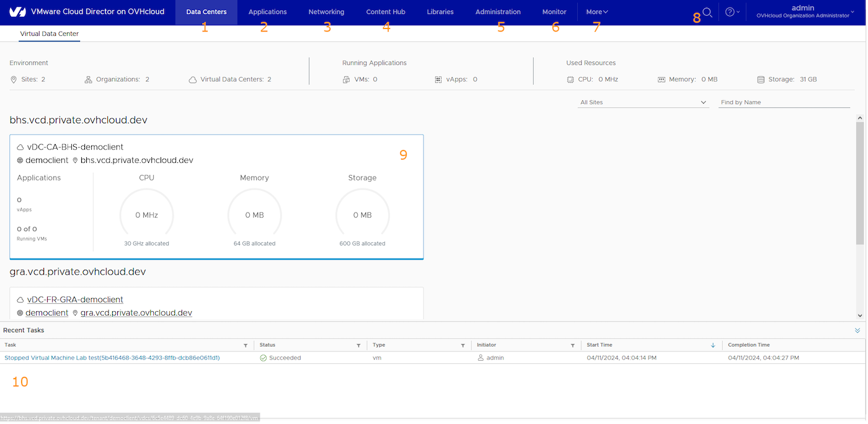Image resolution: width=868 pixels, height=424 pixels.
Task: Open the Status column filter funnel
Action: point(358,345)
